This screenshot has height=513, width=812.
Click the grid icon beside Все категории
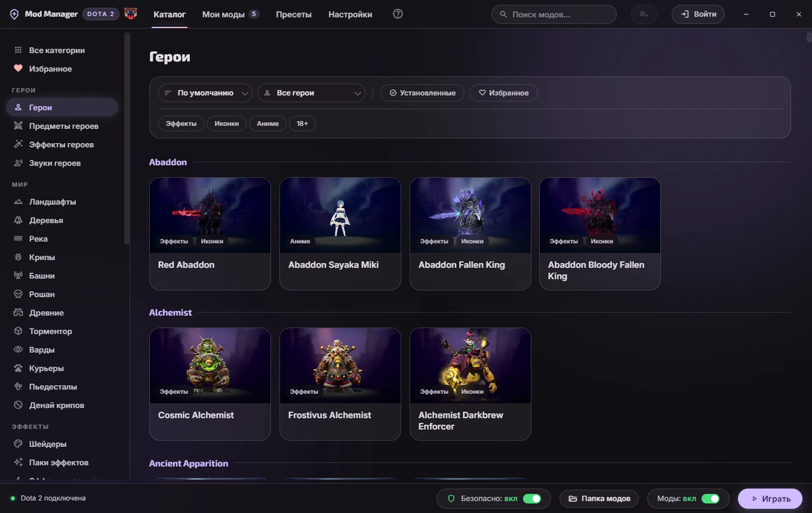(18, 51)
